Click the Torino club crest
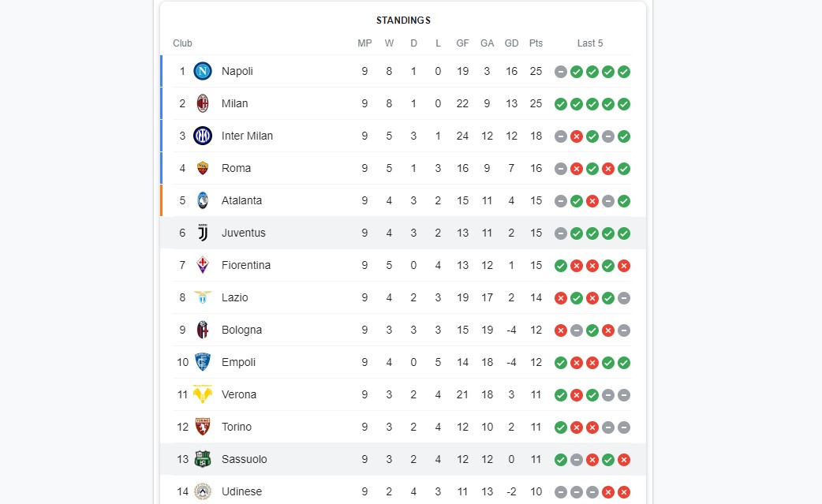This screenshot has height=504, width=822. 203,427
